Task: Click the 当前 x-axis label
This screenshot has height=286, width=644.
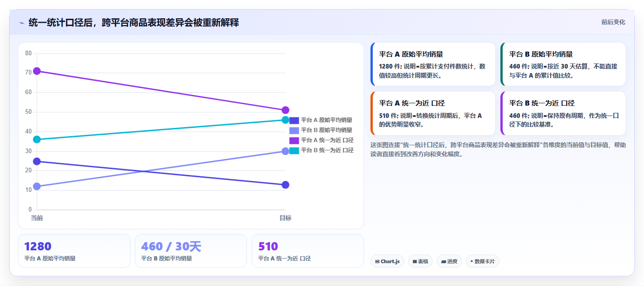Action: click(37, 218)
